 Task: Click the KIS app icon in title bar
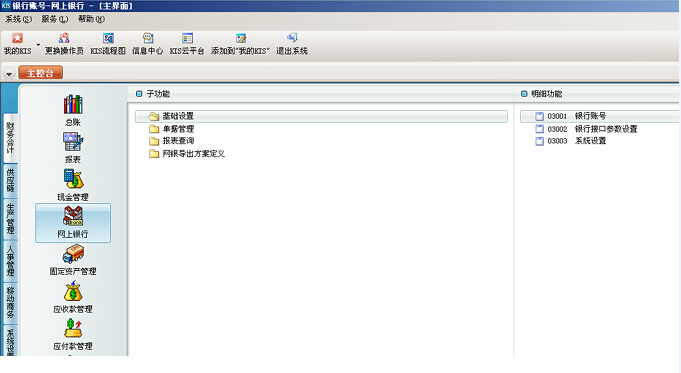(6, 6)
